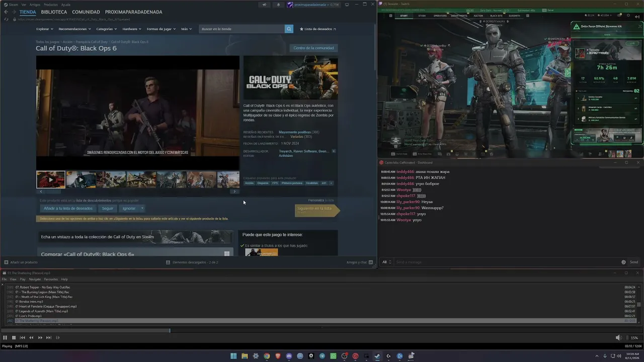Reload the Steam store page
644x362 pixels.
[x=7, y=19]
